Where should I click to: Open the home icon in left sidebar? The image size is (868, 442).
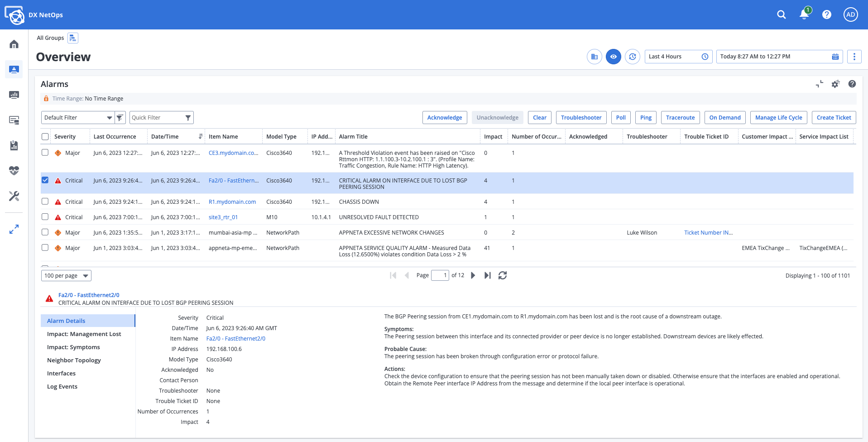point(14,44)
